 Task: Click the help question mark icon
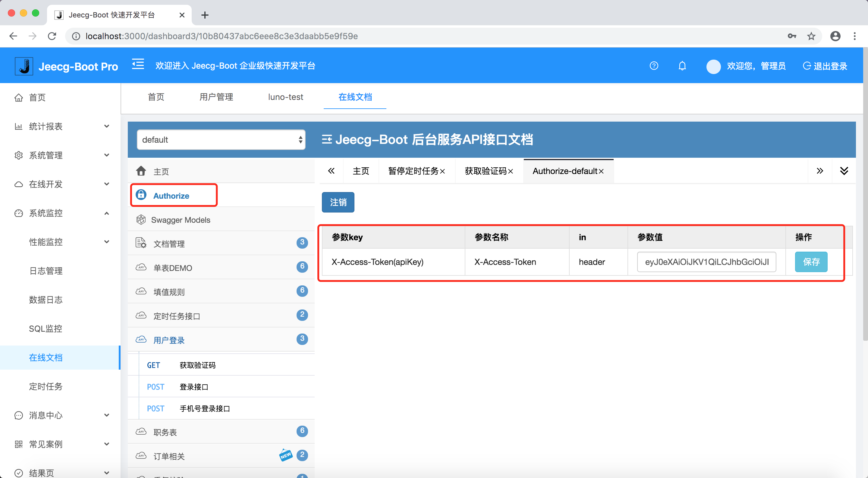pyautogui.click(x=654, y=66)
